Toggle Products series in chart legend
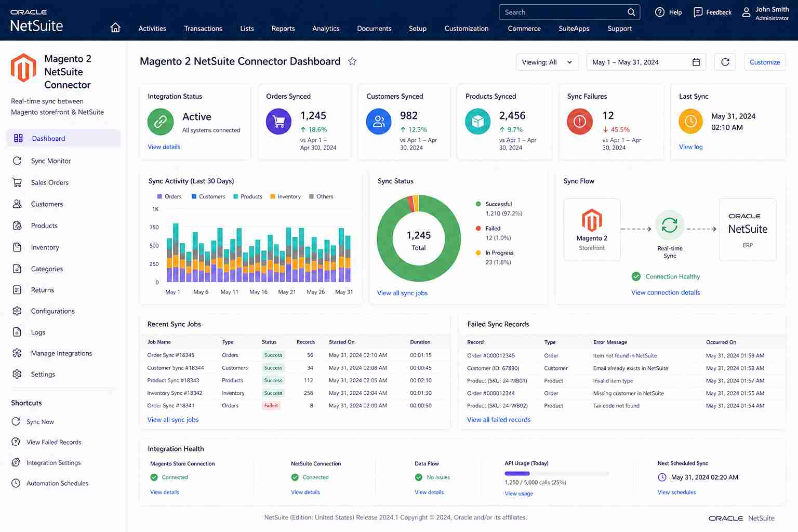Image resolution: width=798 pixels, height=532 pixels. tap(248, 196)
